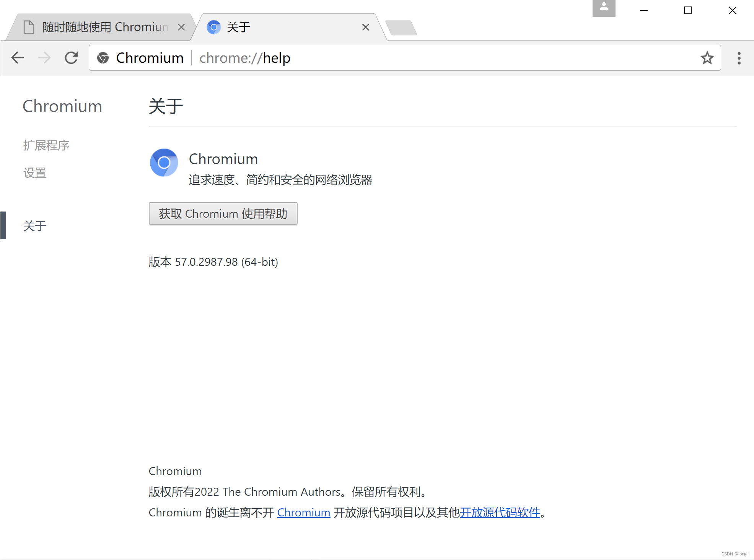Go back to the previous page
The height and width of the screenshot is (560, 754).
[x=17, y=58]
